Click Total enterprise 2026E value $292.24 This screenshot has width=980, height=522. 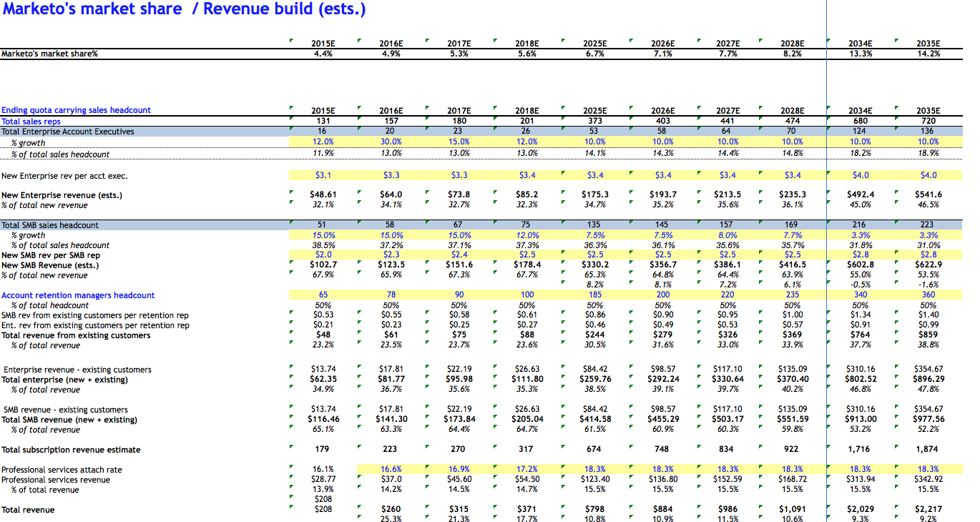coord(663,379)
